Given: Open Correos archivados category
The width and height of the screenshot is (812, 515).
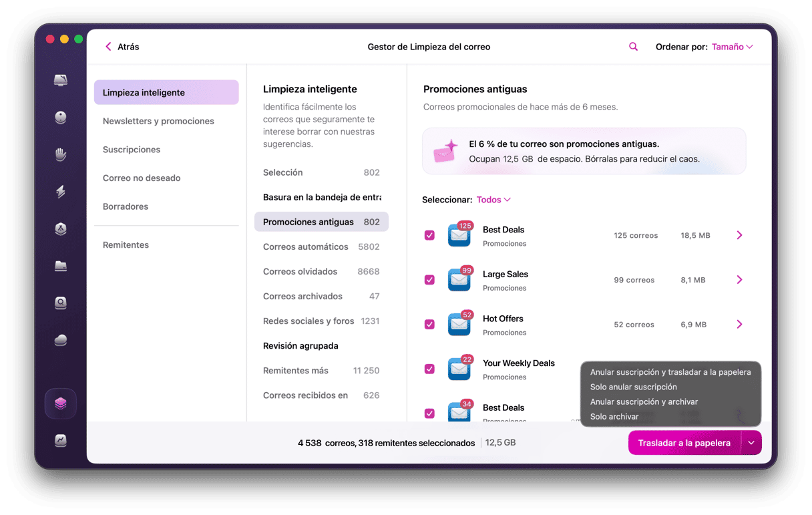Looking at the screenshot, I should click(x=321, y=296).
